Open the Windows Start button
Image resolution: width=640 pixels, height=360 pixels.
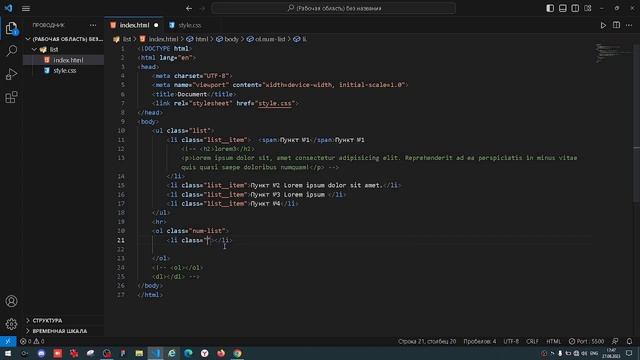click(8, 353)
